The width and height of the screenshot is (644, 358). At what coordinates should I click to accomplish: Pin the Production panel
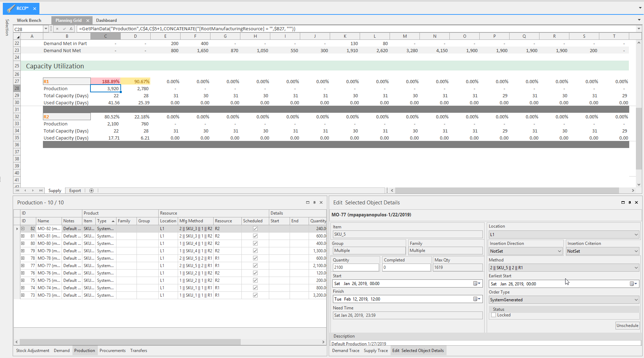coord(314,203)
